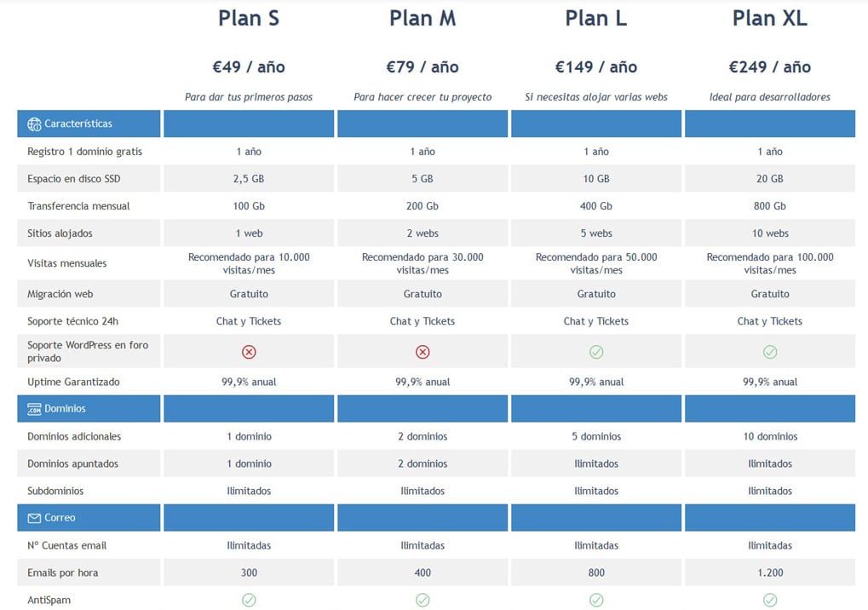Click the envelope icon beside Correo
This screenshot has width=868, height=610.
(34, 518)
